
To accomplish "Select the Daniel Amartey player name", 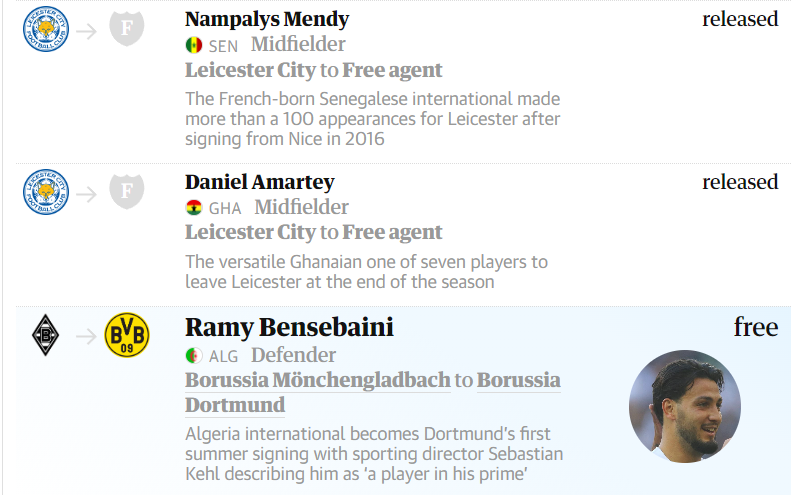I will [x=260, y=182].
